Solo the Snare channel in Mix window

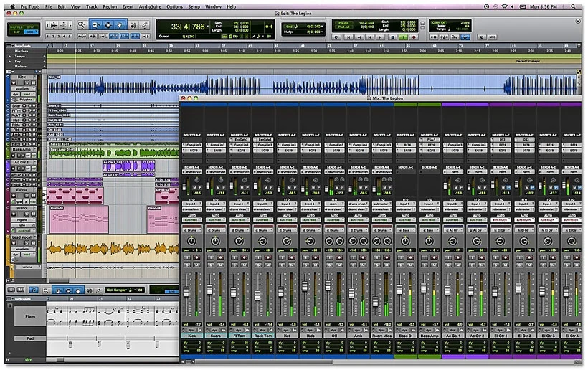click(x=211, y=265)
